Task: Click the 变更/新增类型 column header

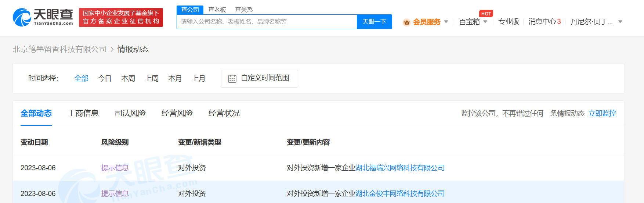Action: (x=200, y=142)
